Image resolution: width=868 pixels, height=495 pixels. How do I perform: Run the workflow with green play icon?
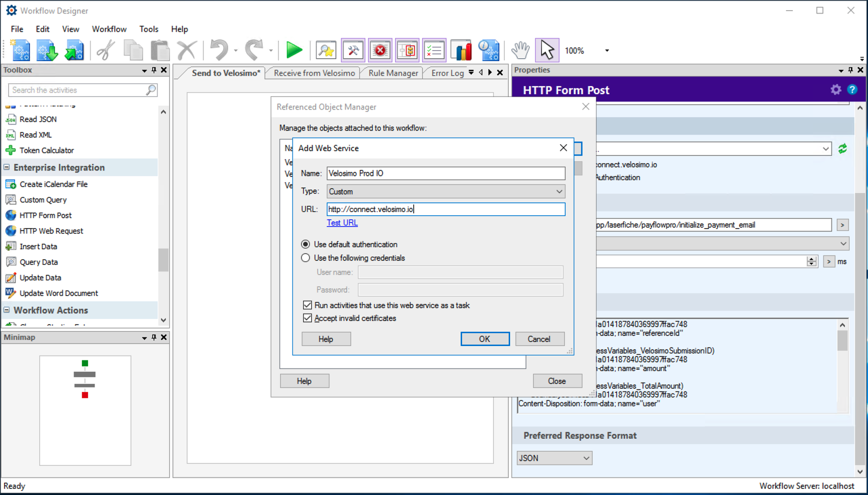coord(294,50)
